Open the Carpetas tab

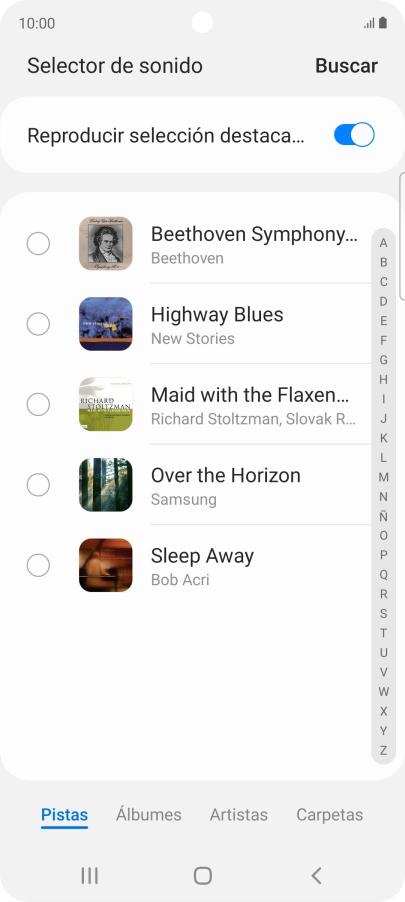(x=330, y=815)
